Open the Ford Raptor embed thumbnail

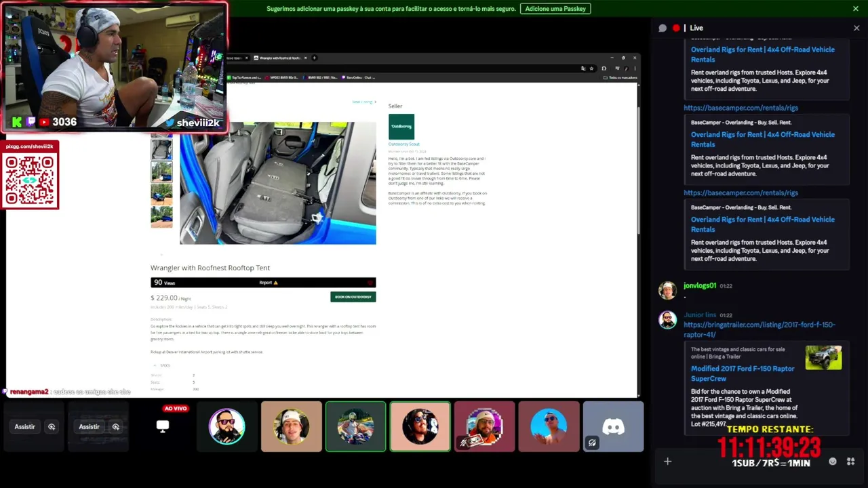[823, 358]
